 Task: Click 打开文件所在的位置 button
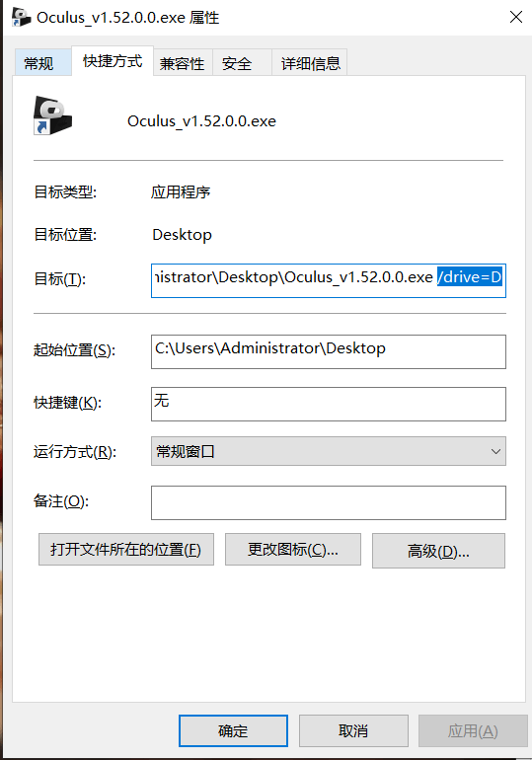click(126, 550)
